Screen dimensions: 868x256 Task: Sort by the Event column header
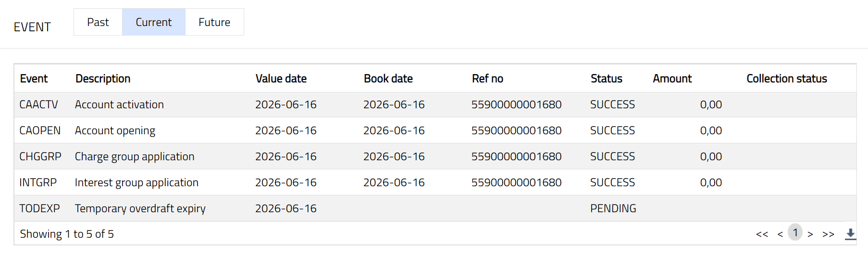pyautogui.click(x=34, y=78)
